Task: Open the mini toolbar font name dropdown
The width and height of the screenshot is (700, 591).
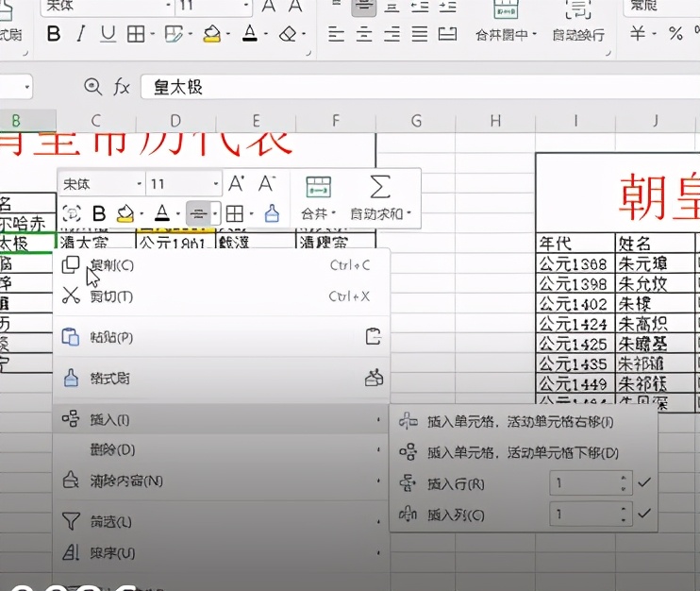Action: [140, 183]
